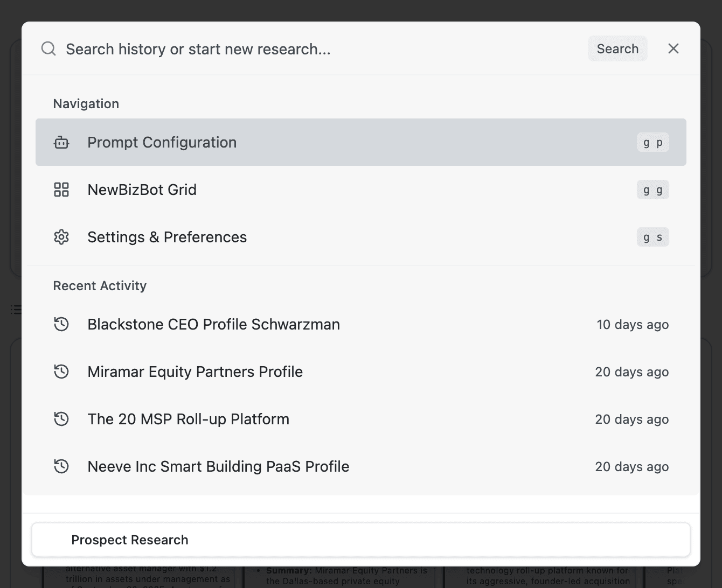
Task: Select Neeve Inc Smart Building PaaS Profile
Action: click(x=218, y=466)
